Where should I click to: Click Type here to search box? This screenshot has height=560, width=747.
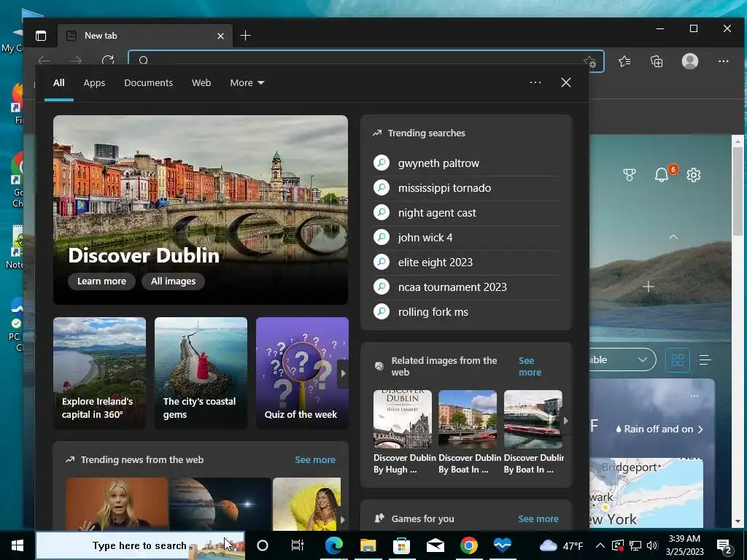point(140,545)
